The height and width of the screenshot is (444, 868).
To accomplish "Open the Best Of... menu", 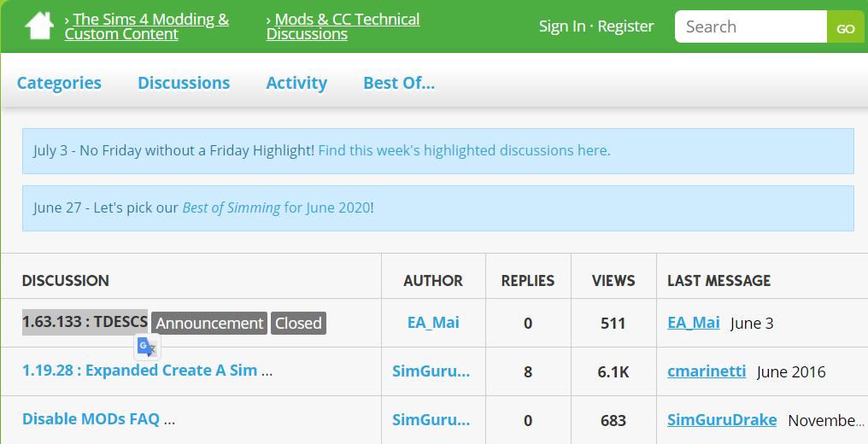I will click(399, 83).
